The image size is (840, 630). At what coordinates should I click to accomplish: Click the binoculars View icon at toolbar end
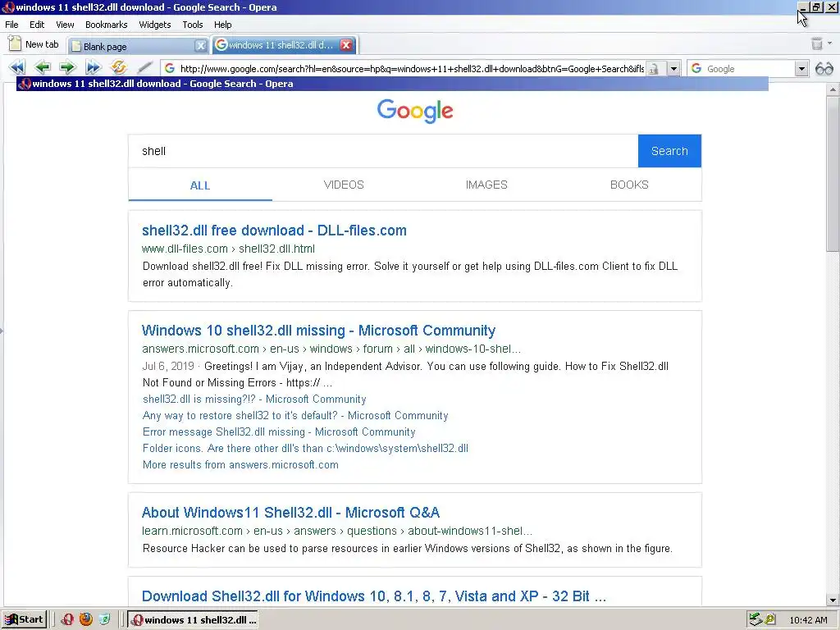(824, 69)
